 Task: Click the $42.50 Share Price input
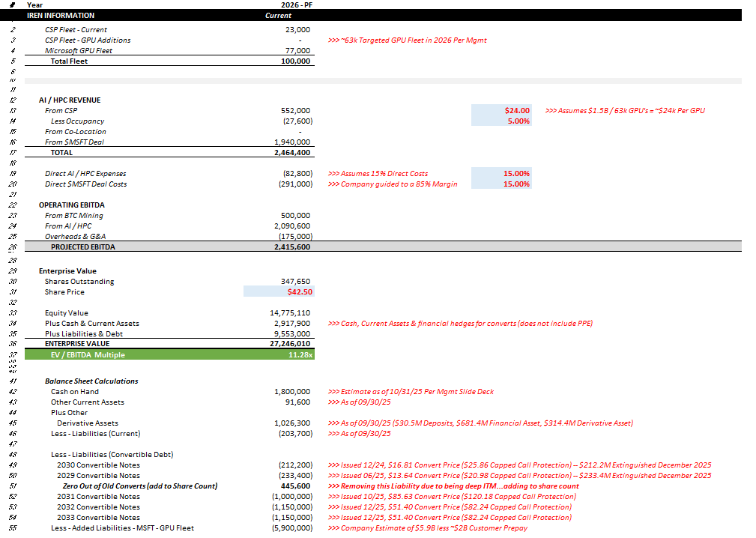pos(279,291)
